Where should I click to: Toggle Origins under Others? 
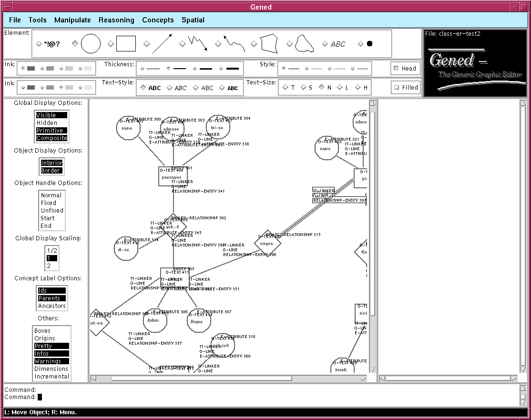tap(51, 338)
